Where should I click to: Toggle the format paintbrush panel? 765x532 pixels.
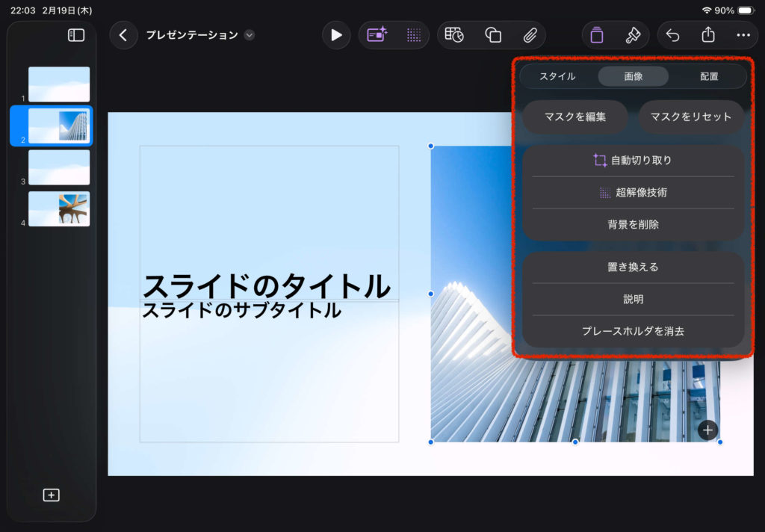coord(632,35)
